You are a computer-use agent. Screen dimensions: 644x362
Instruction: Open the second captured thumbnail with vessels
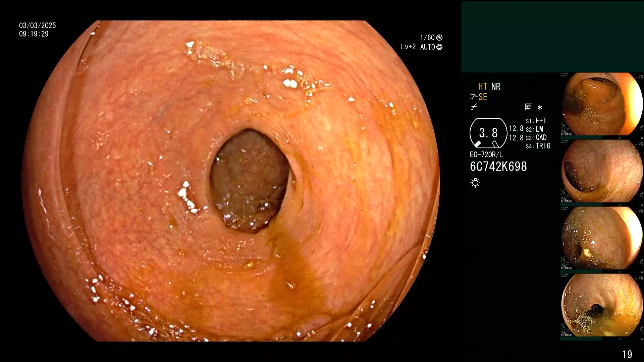tap(602, 171)
